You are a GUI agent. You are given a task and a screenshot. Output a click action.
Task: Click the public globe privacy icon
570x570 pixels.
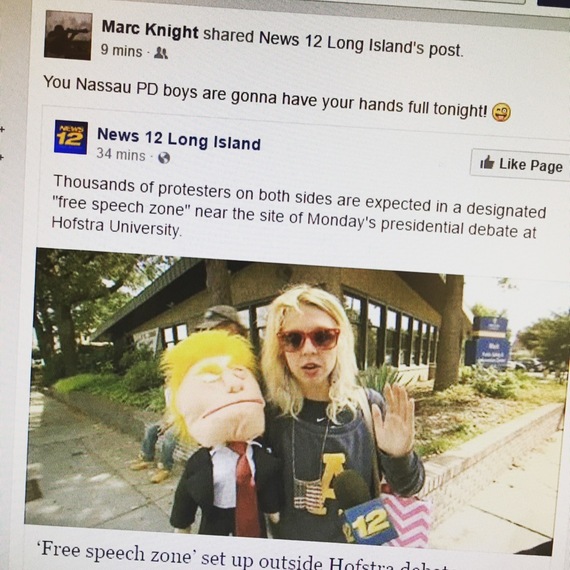(x=164, y=157)
